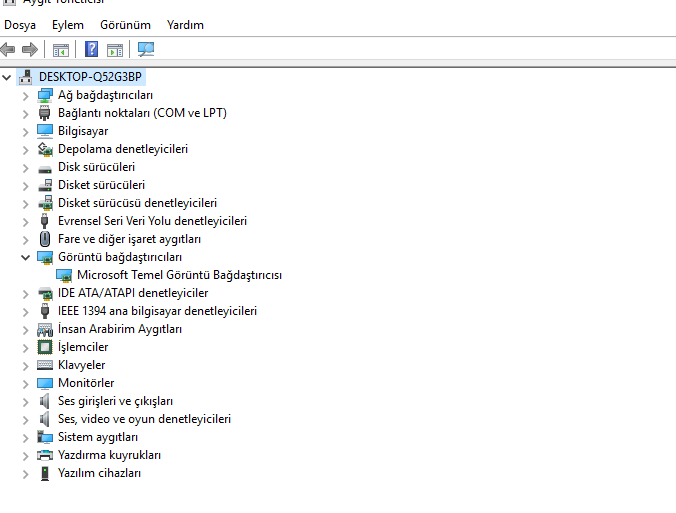Viewport: 676px width, 513px height.
Task: Expand Evrensel Seri Veri Yolu denetleyicileri
Action: pyautogui.click(x=25, y=222)
